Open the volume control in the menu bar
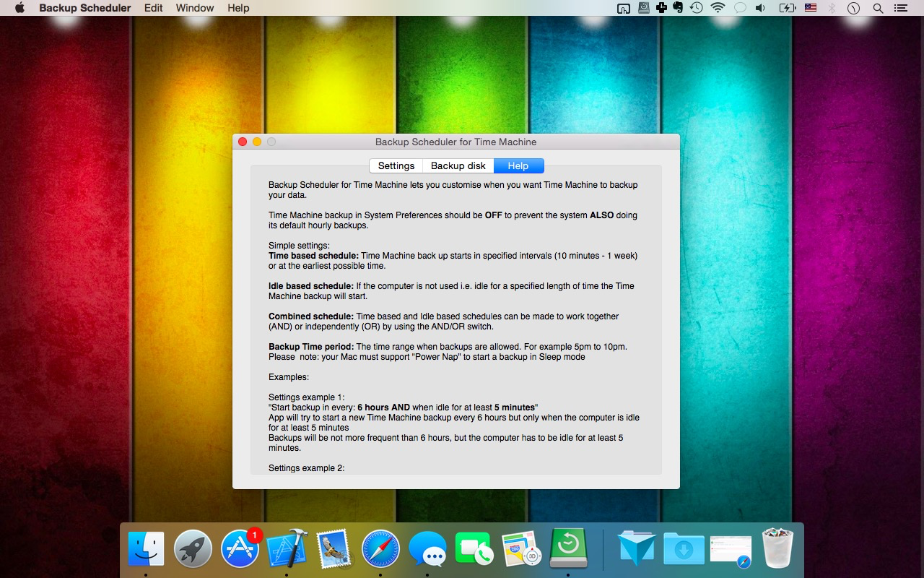Screen dimensions: 924x578 (760, 8)
